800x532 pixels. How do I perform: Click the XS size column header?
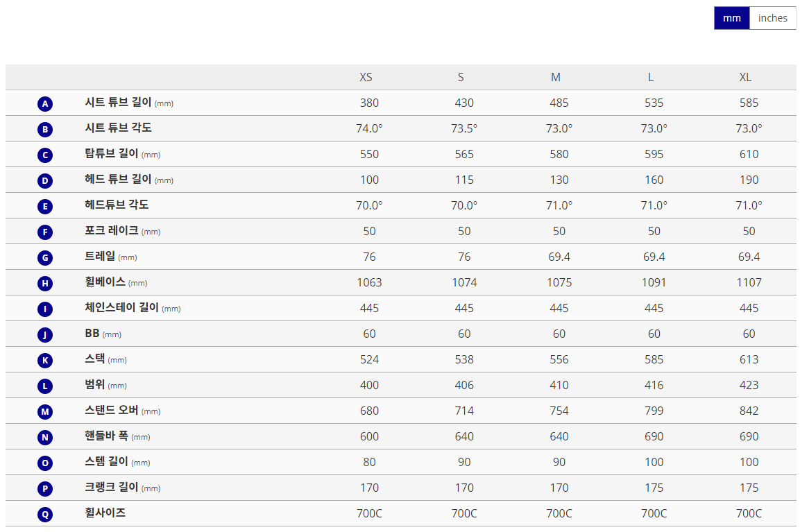point(366,77)
